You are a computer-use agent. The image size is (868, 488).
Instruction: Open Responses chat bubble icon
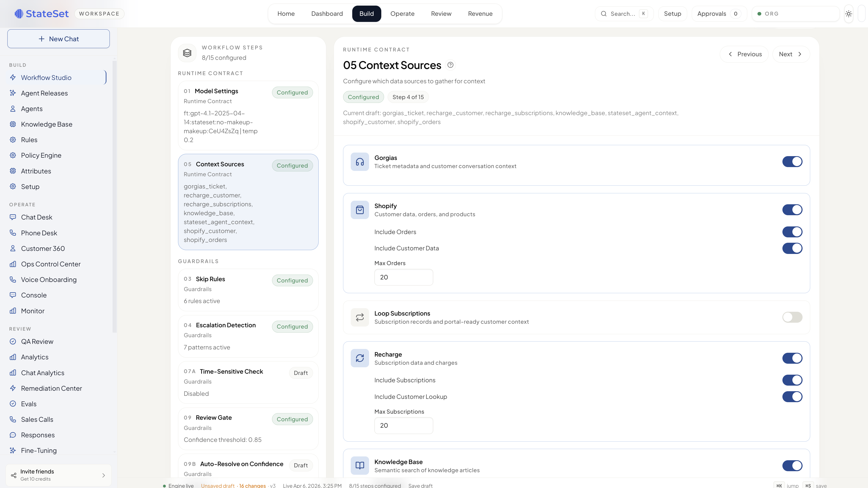13,435
